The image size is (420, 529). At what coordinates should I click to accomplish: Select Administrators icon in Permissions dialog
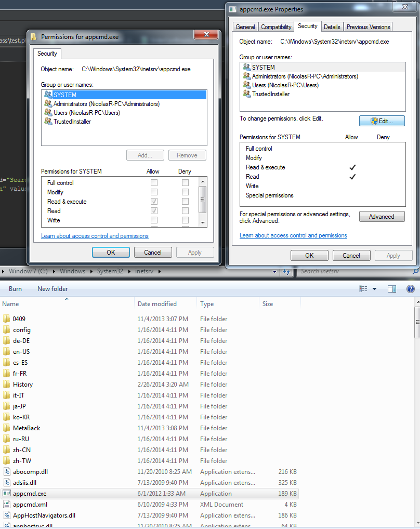[48, 103]
